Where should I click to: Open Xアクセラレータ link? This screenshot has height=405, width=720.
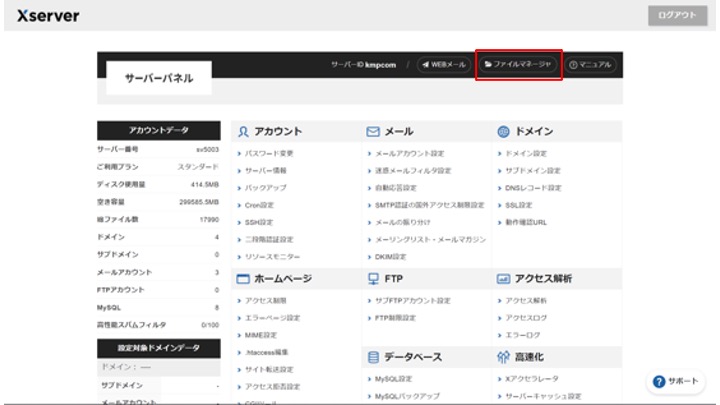532,379
